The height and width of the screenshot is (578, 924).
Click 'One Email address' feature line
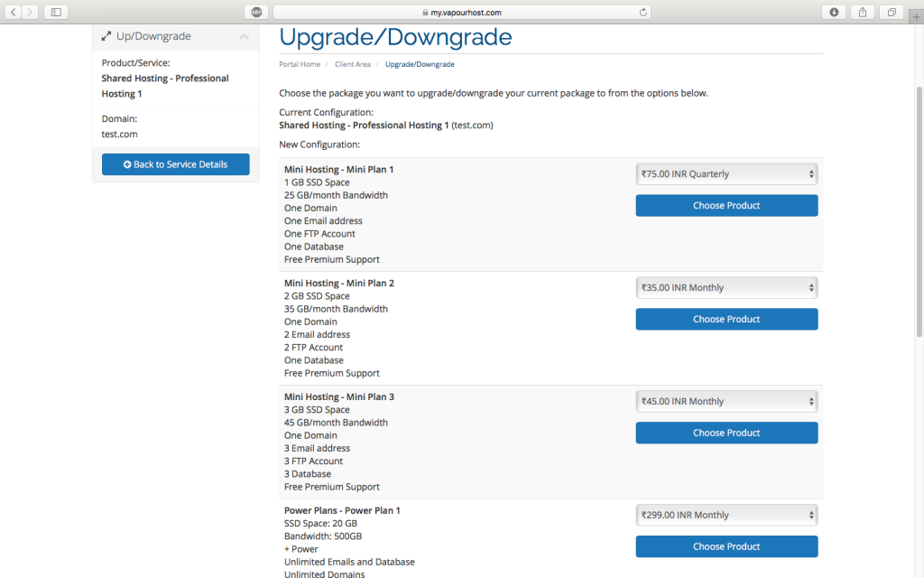pyautogui.click(x=324, y=221)
